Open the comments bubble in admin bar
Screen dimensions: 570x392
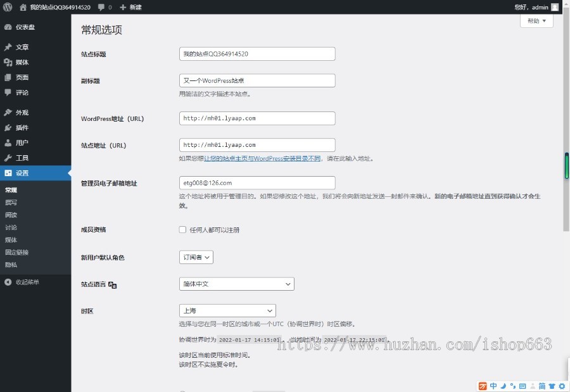coord(101,7)
